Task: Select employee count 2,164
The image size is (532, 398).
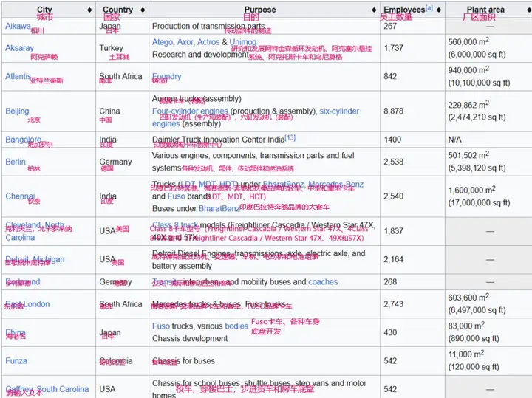Action: [x=394, y=259]
